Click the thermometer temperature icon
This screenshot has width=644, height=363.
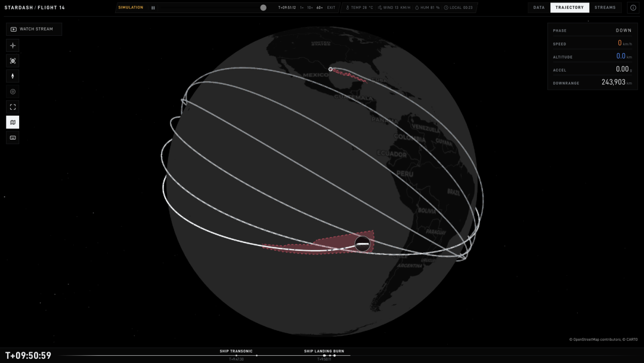click(x=348, y=8)
